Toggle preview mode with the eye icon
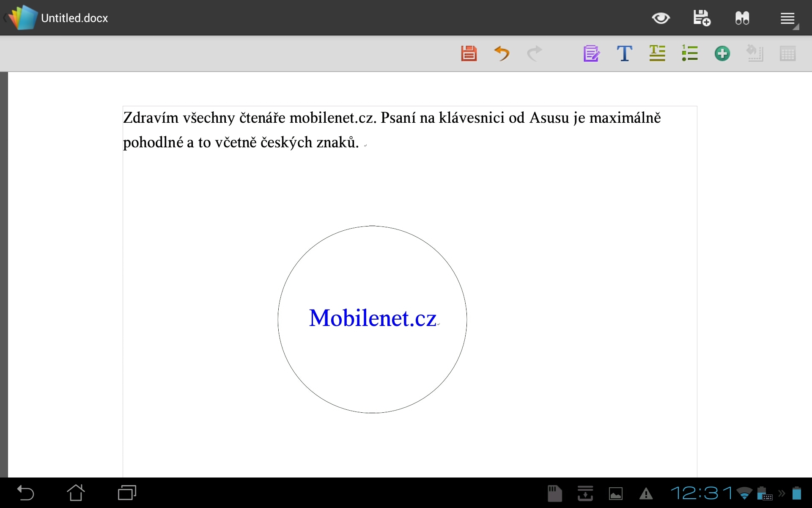The height and width of the screenshot is (508, 812). pos(661,18)
